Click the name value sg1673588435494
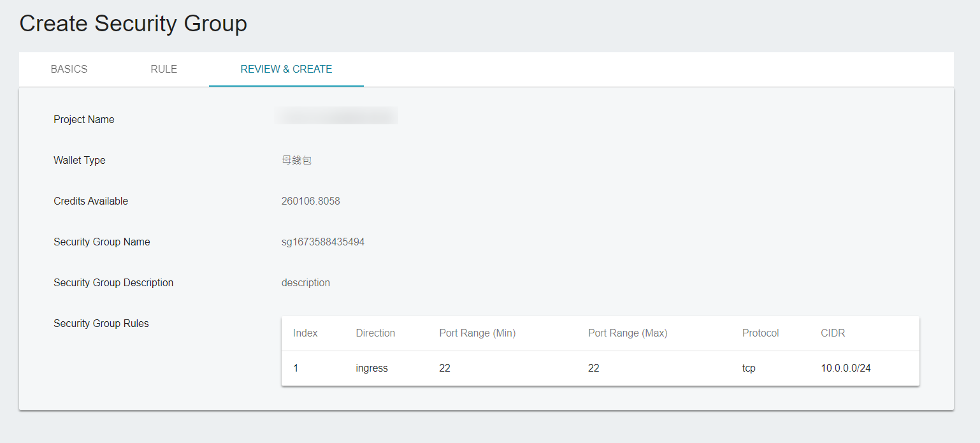 point(323,242)
